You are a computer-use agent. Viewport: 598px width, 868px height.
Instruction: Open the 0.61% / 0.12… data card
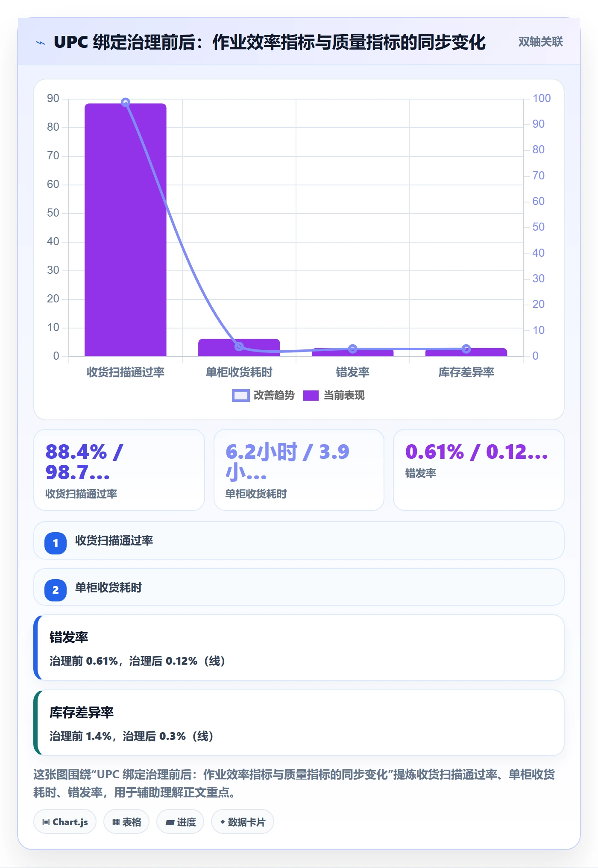click(x=479, y=470)
